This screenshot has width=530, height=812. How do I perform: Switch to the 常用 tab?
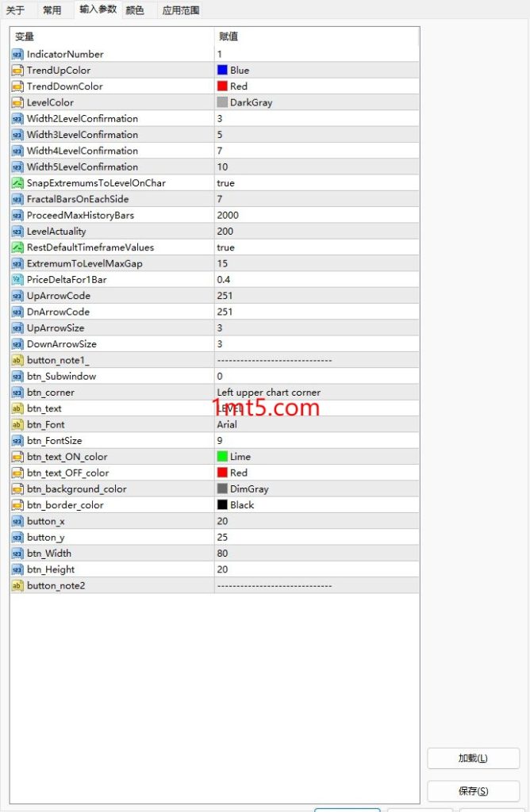coord(53,10)
